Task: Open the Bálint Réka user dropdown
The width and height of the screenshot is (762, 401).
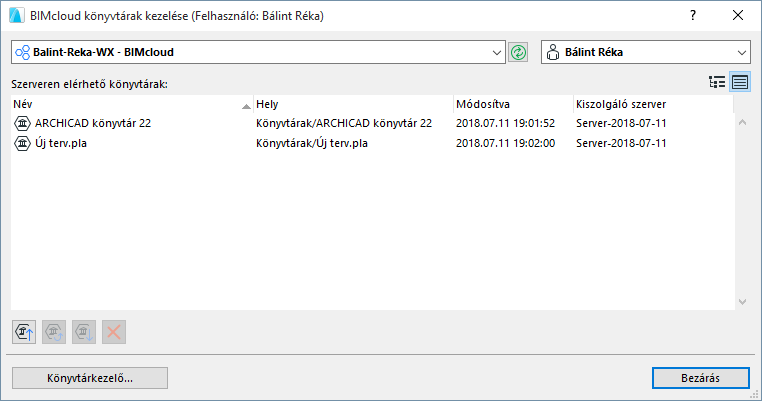Action: pos(645,52)
